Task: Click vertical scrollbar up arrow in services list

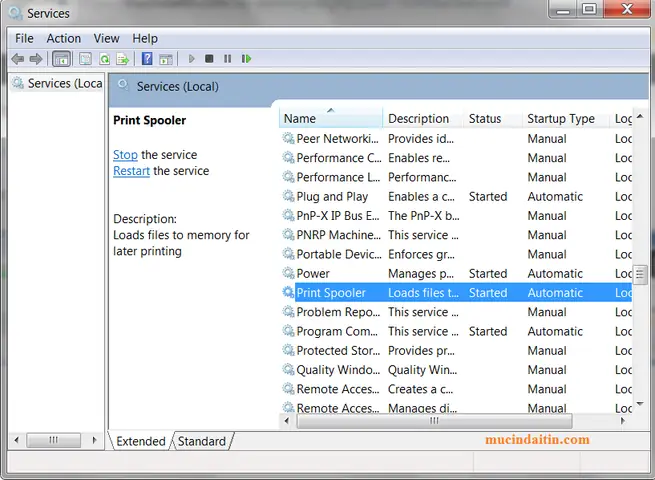Action: pos(640,117)
